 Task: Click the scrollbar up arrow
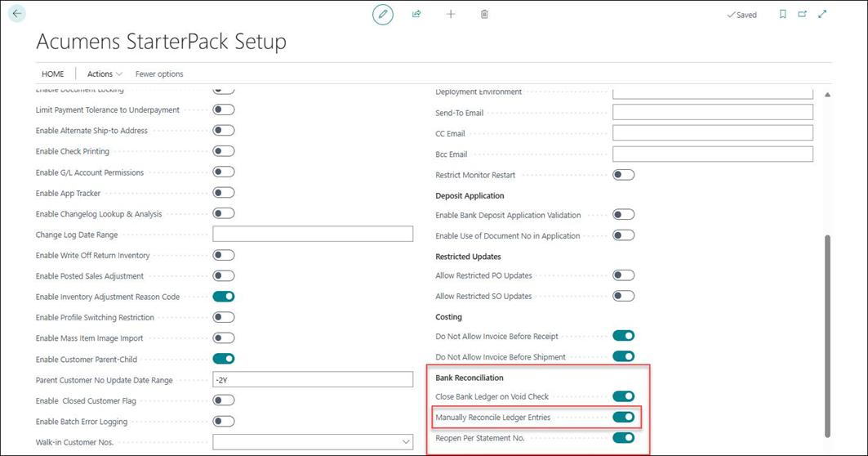pos(828,95)
